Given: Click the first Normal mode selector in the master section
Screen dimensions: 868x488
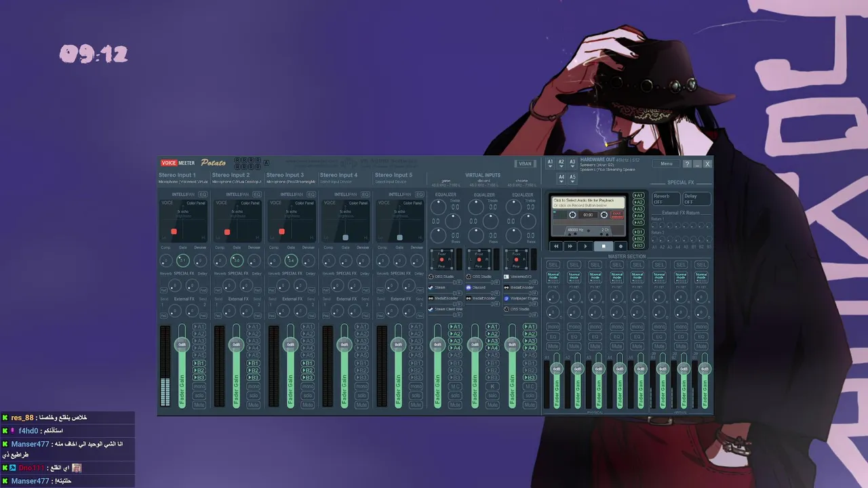Looking at the screenshot, I should point(553,277).
